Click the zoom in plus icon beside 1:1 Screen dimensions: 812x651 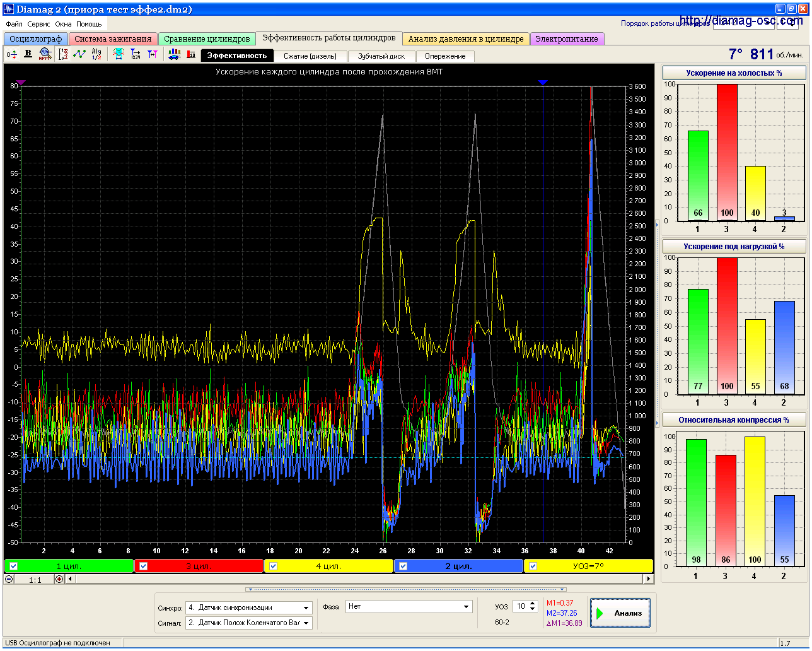click(x=59, y=579)
